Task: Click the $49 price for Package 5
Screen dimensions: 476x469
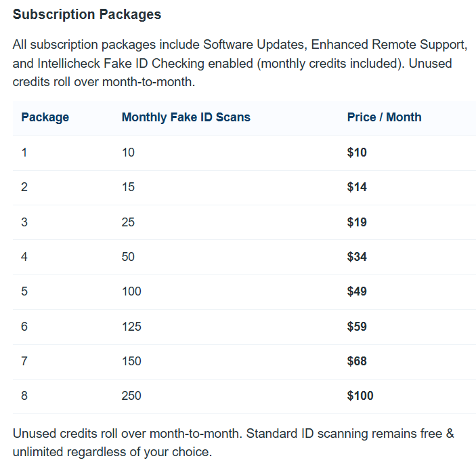Action: pyautogui.click(x=357, y=291)
